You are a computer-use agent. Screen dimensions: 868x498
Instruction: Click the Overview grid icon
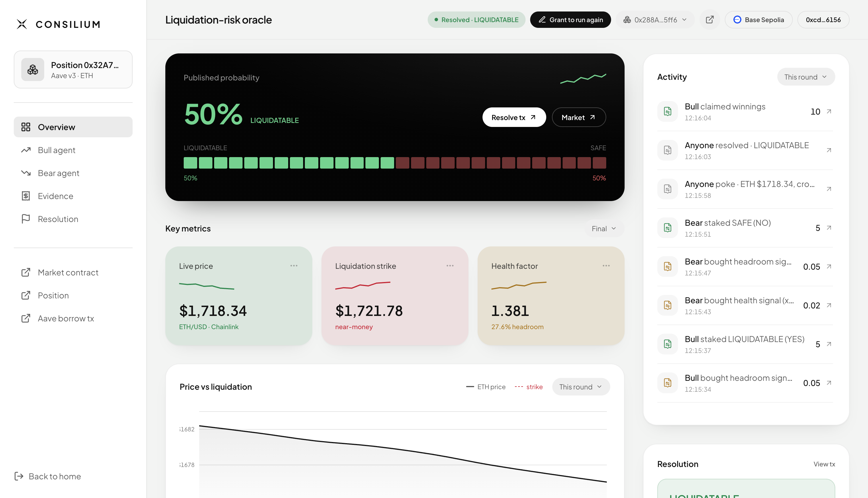(26, 127)
